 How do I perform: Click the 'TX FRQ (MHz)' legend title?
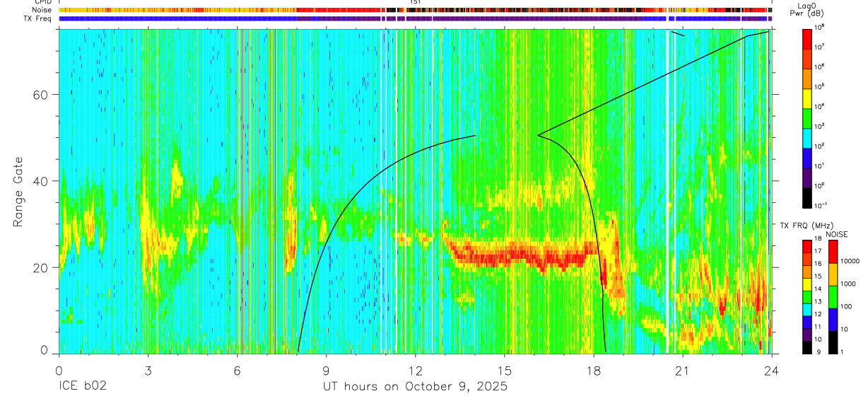click(x=805, y=226)
